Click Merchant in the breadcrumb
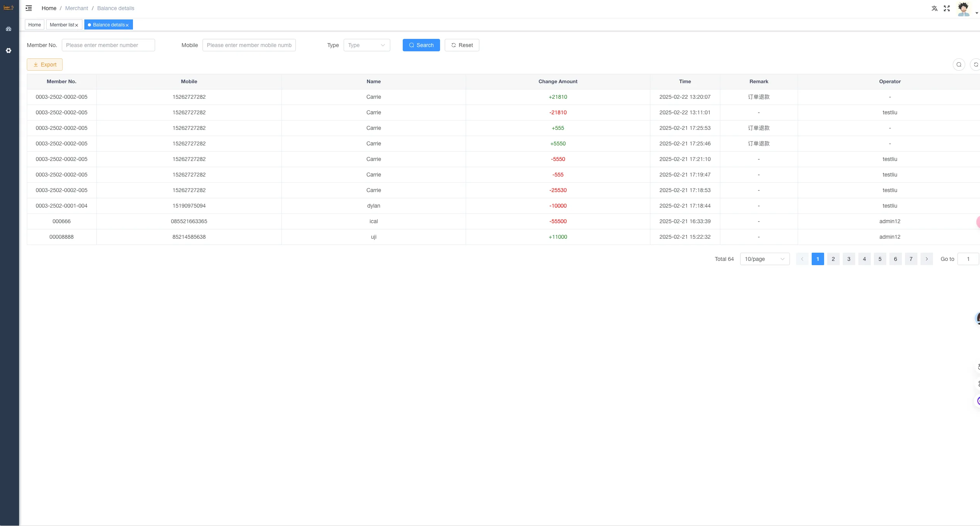Image resolution: width=980 pixels, height=526 pixels. (x=77, y=8)
